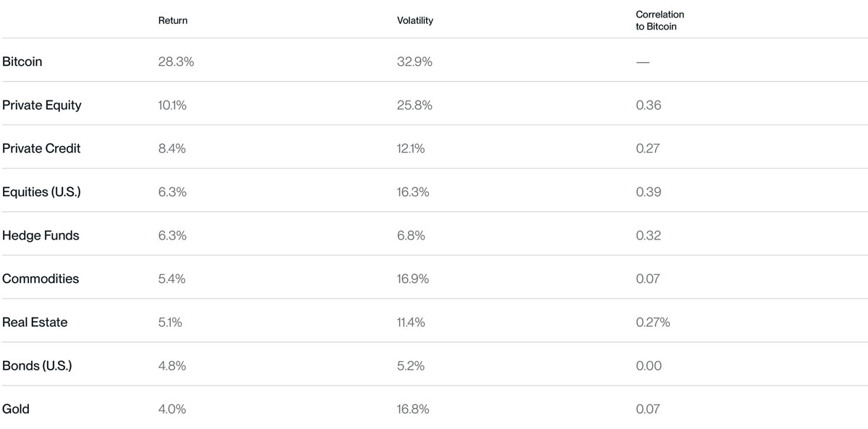
Task: Click the Volatility column header
Action: pos(415,20)
